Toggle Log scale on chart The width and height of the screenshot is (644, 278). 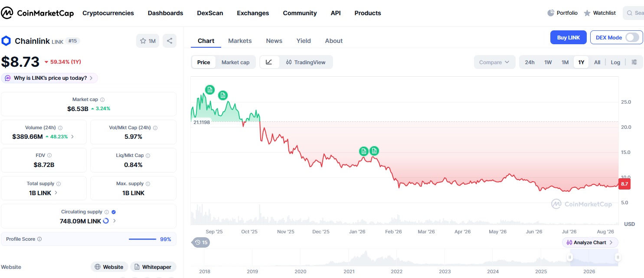(x=615, y=62)
